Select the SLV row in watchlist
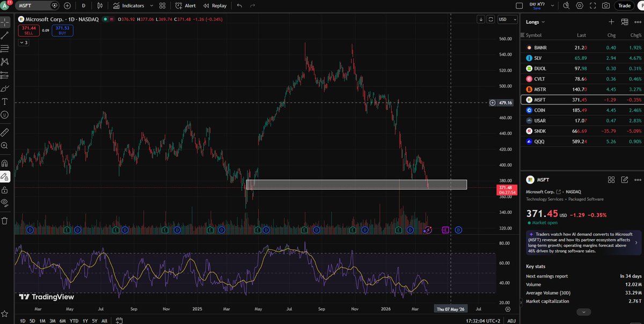 point(582,58)
